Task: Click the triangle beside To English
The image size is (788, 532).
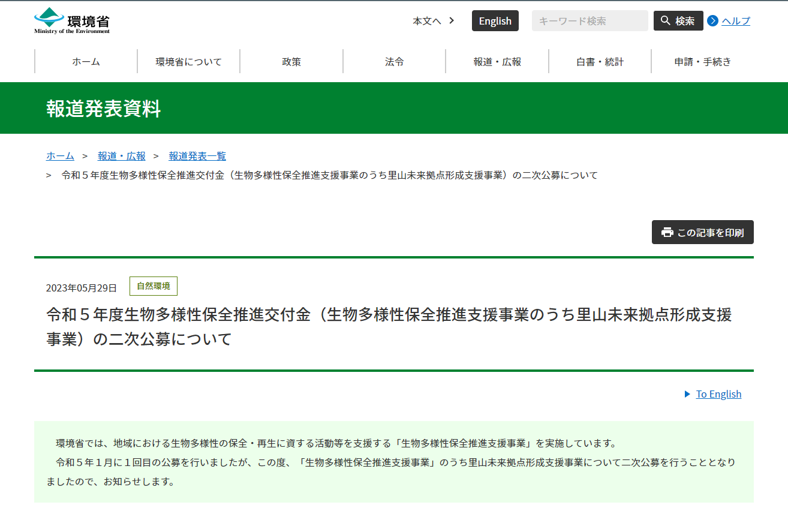Action: coord(687,394)
